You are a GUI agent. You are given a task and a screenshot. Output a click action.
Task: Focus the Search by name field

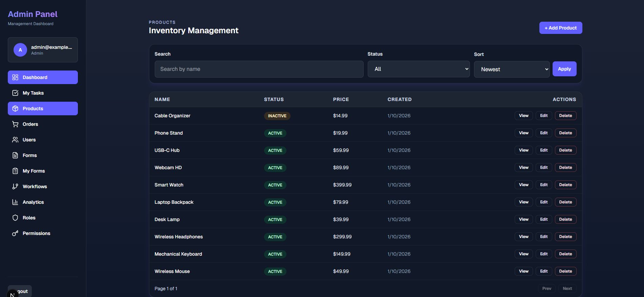pyautogui.click(x=259, y=69)
